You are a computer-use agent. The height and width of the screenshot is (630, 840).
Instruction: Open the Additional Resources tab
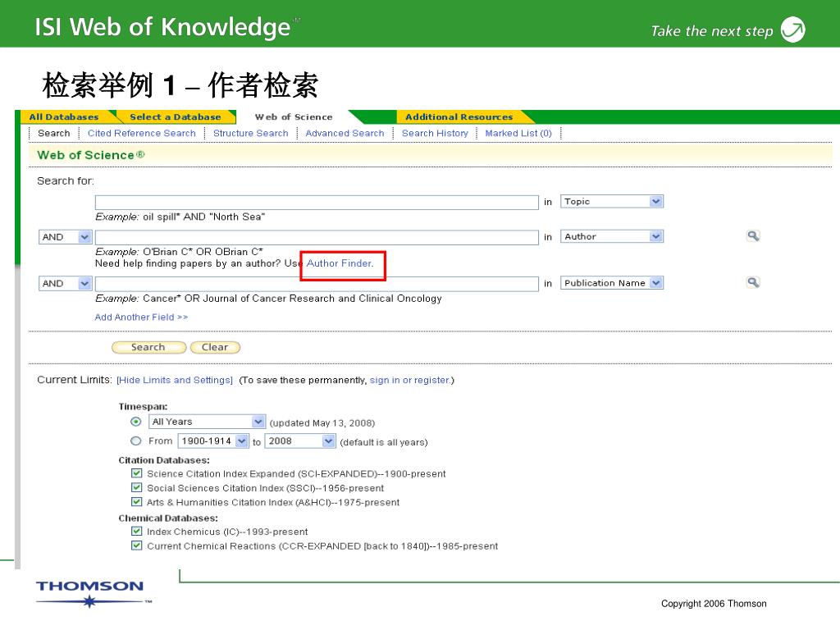click(x=459, y=117)
